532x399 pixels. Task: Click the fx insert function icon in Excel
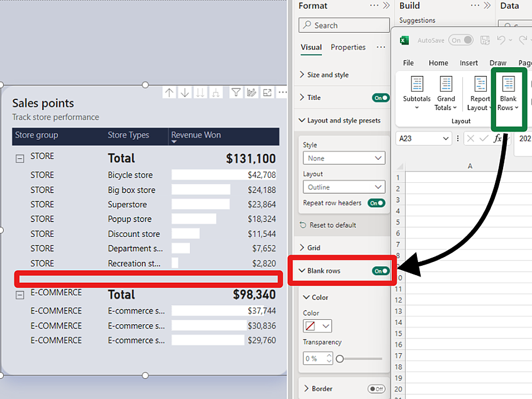point(497,138)
